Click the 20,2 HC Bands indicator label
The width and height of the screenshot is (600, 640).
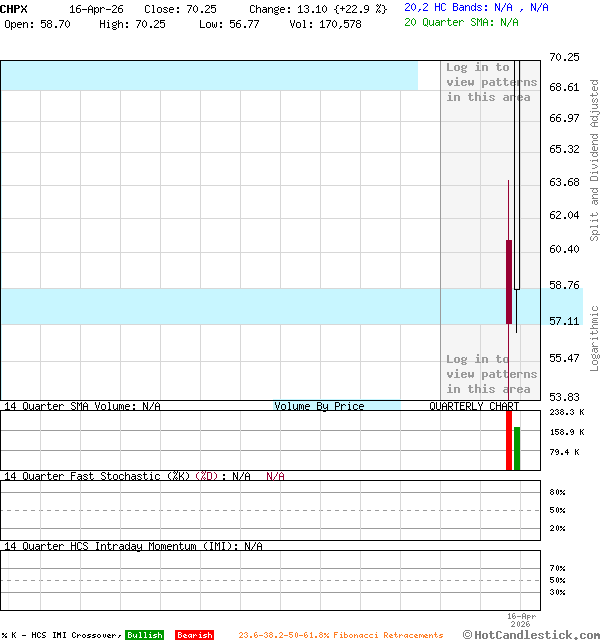[x=476, y=7]
